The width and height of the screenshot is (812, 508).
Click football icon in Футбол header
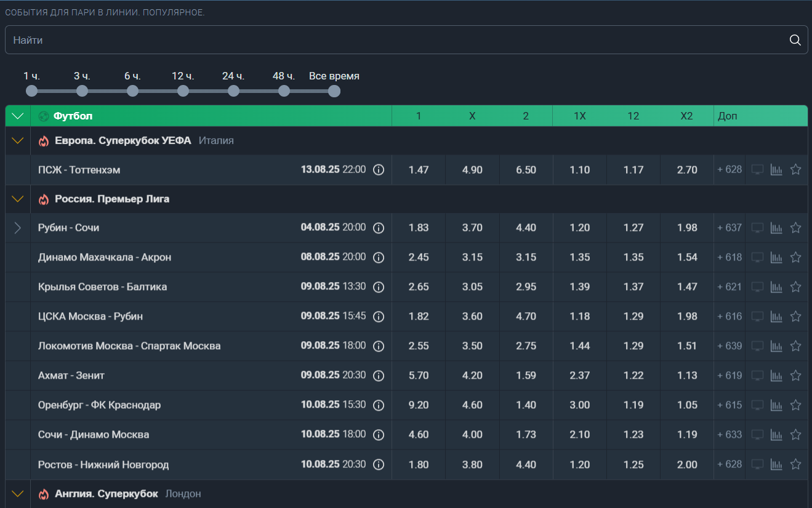coord(43,116)
